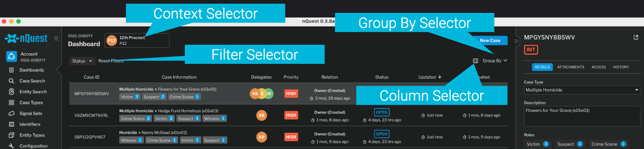Select case ID V6ZM9CMTNVRL in the table
The image size is (644, 149).
(91, 115)
